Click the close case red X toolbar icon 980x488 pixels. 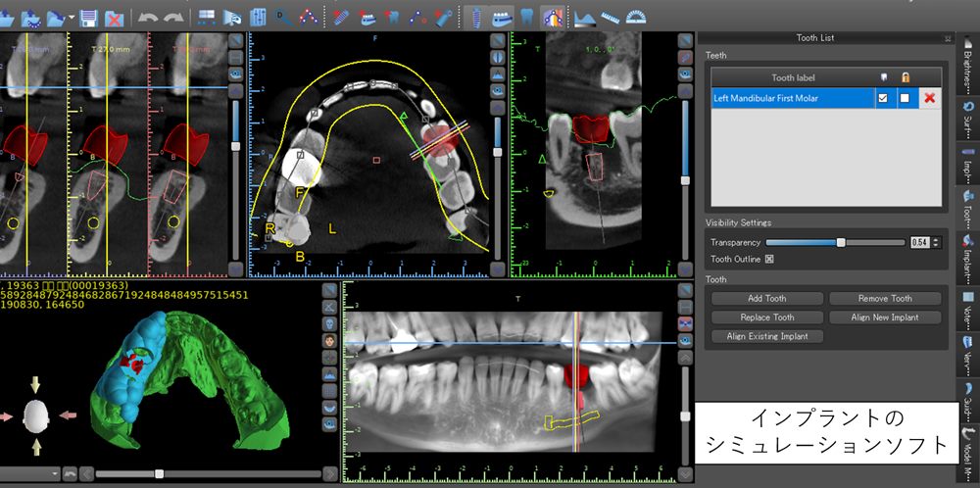(x=115, y=18)
